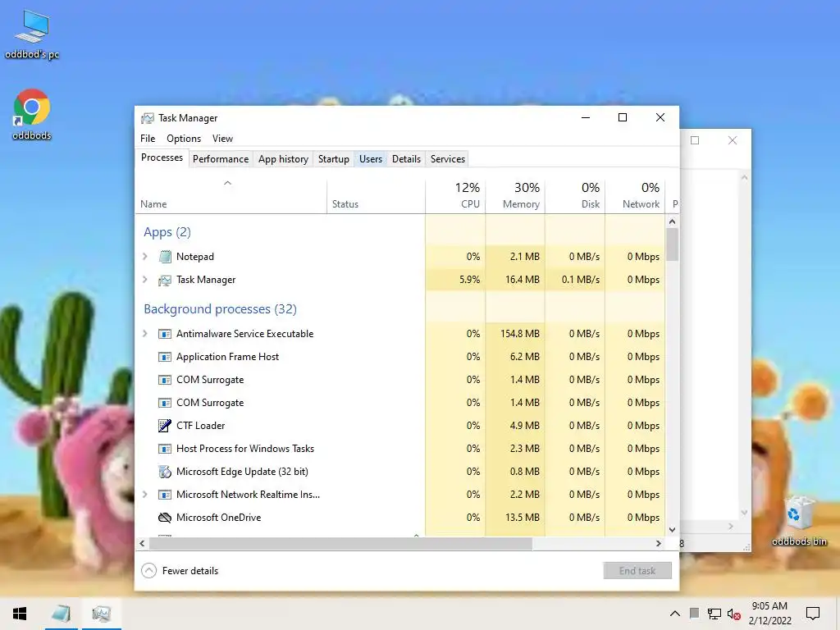
Task: Click gray square tray icon
Action: pyautogui.click(x=694, y=613)
